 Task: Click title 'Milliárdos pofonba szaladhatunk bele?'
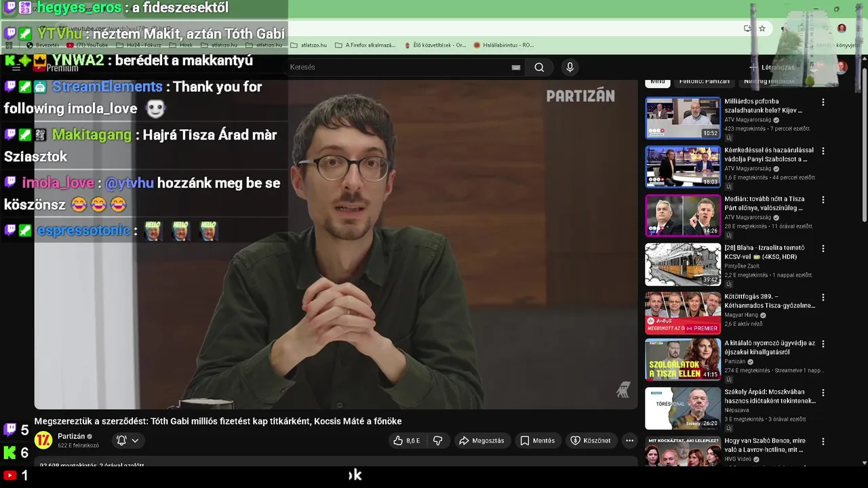coord(763,106)
